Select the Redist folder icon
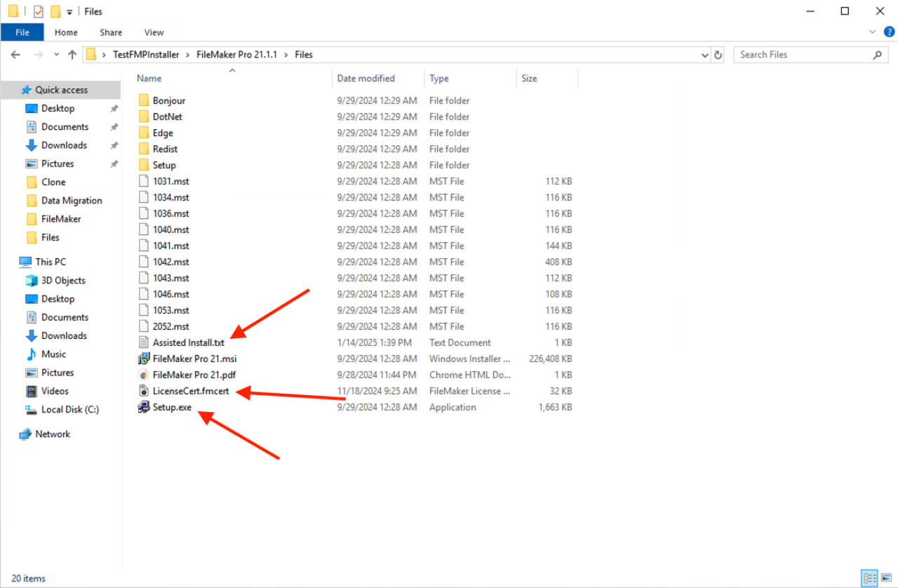Screen dimensions: 898x588 (143, 149)
